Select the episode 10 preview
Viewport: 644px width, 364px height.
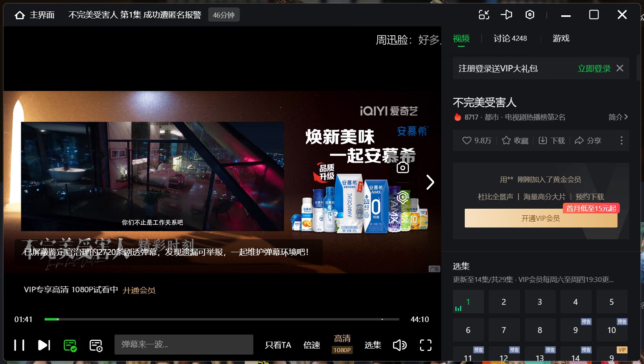click(612, 330)
